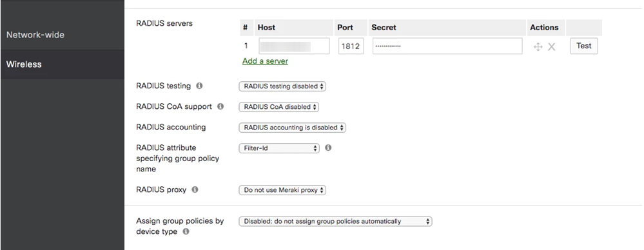Select Wireless in the sidebar
This screenshot has width=644, height=250.
pyautogui.click(x=62, y=64)
